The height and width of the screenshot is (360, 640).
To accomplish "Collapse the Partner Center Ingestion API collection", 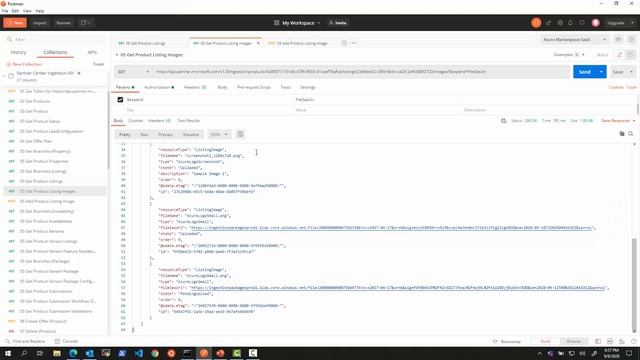I will click(x=4, y=76).
